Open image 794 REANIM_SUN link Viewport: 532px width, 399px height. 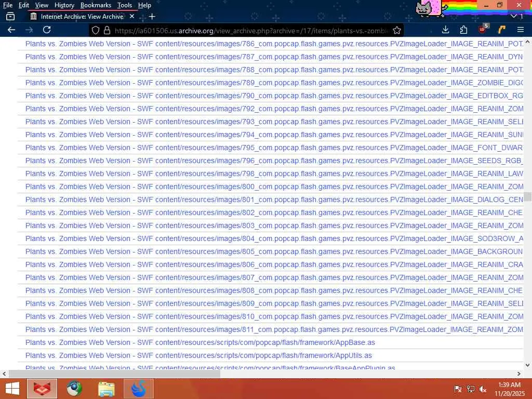coord(274,135)
